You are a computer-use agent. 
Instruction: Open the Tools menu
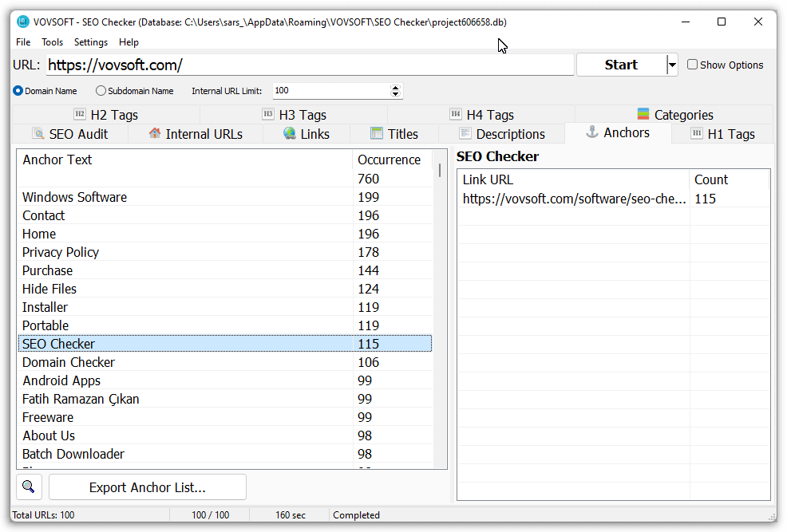pyautogui.click(x=52, y=42)
